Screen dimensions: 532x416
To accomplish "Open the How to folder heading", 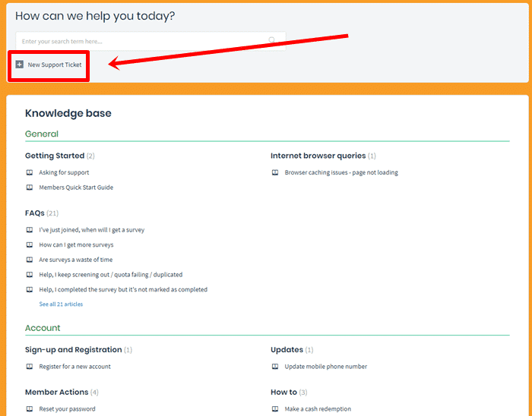I will point(283,392).
